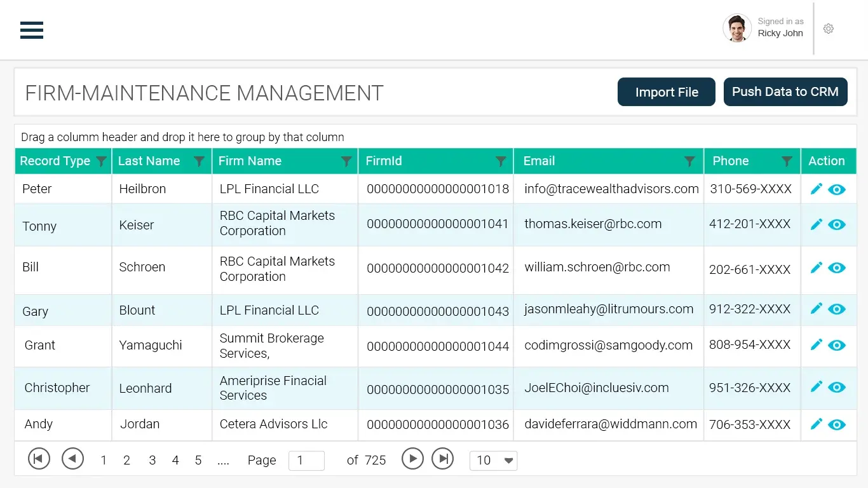This screenshot has width=868, height=488.
Task: Edit the Andy Jordan row
Action: [817, 424]
